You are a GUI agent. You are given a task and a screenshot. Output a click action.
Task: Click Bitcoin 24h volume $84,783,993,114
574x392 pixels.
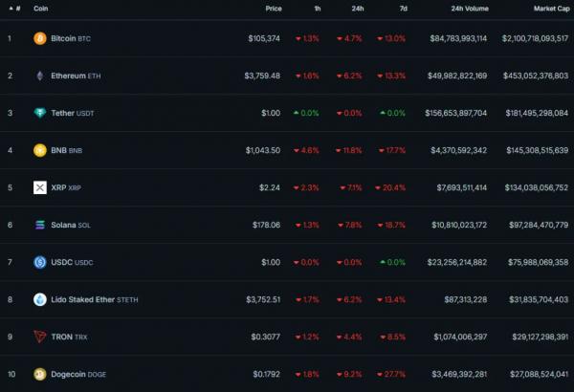coord(458,38)
